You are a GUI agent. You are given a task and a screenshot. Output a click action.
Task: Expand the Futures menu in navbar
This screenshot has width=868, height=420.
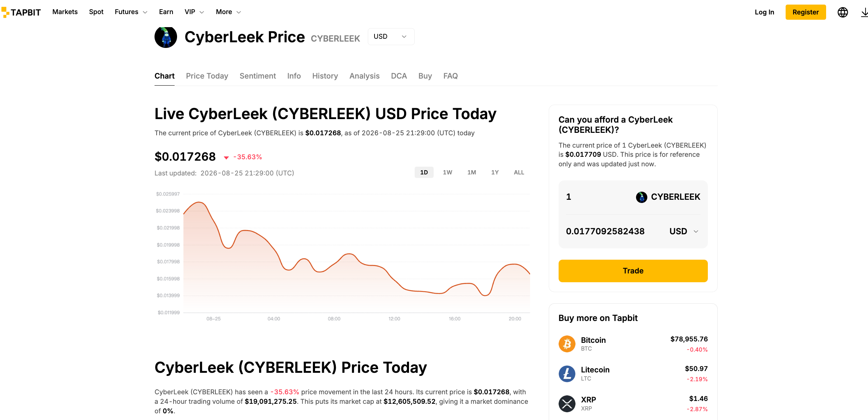pos(131,12)
